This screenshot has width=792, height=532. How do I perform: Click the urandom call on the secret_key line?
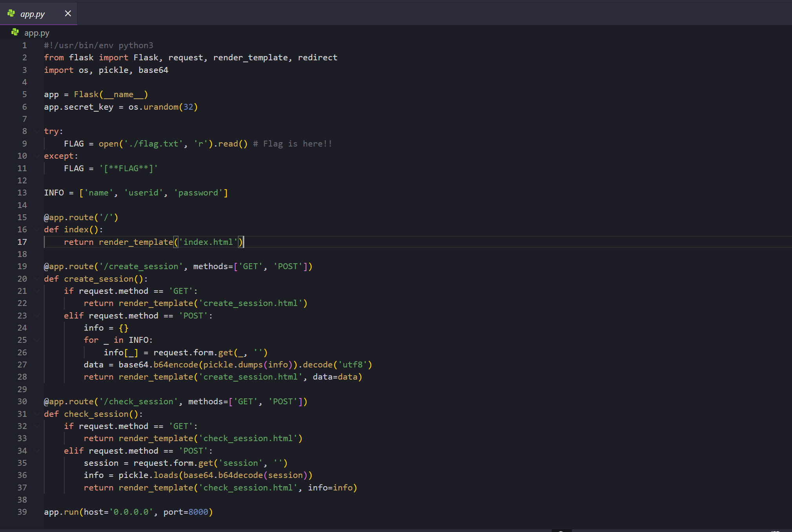click(x=161, y=107)
